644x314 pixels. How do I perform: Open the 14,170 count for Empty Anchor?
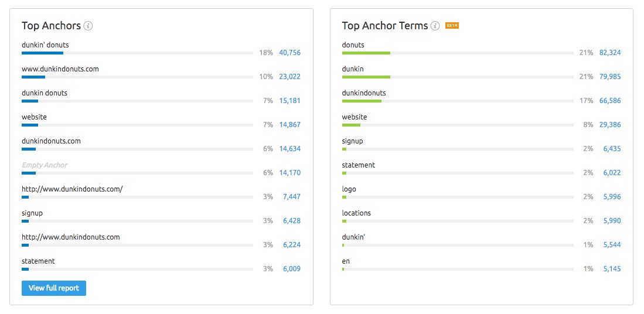(x=290, y=172)
